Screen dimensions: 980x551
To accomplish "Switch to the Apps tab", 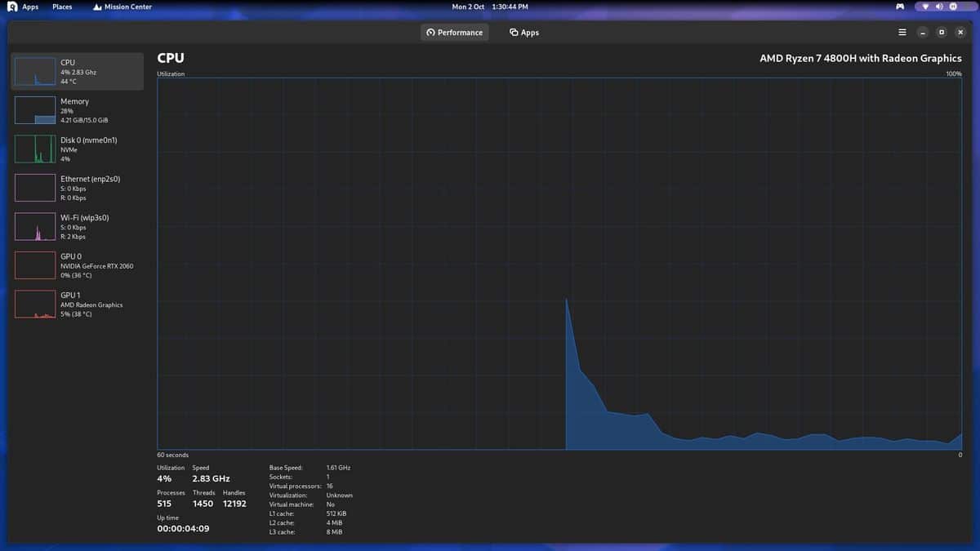I will [523, 33].
